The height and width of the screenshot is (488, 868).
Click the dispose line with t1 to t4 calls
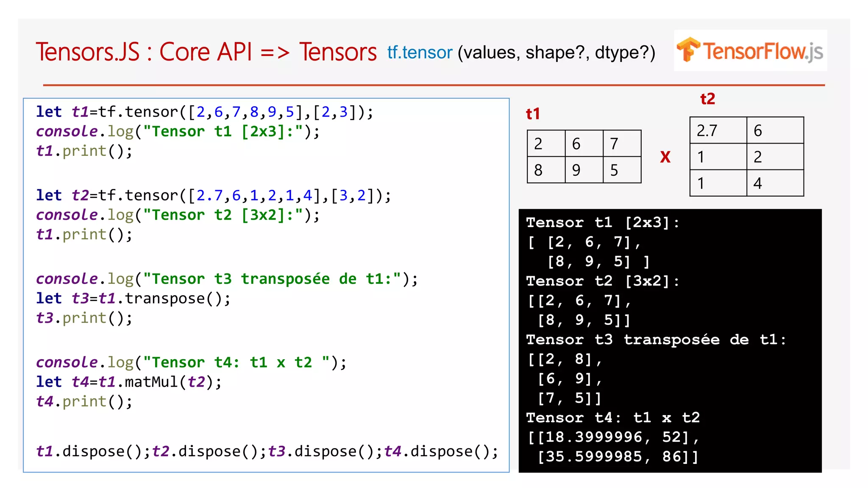[267, 451]
